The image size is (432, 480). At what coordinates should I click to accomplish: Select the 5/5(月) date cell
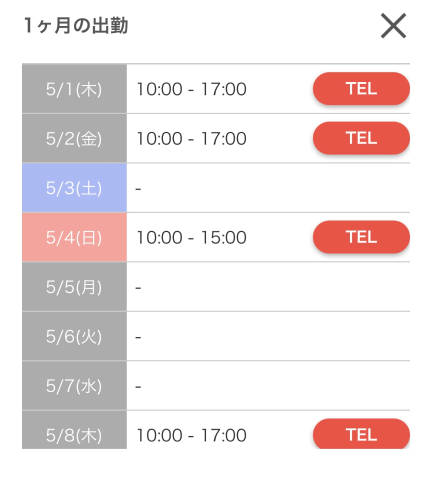[x=74, y=287]
